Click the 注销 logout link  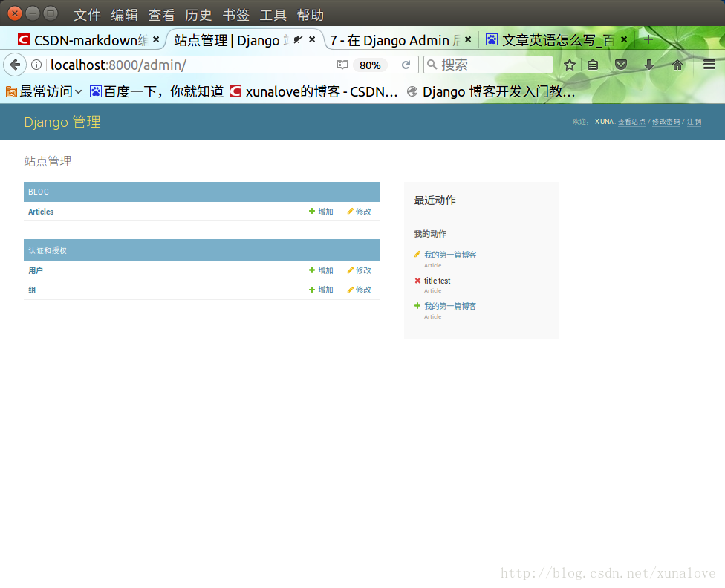pyautogui.click(x=694, y=122)
